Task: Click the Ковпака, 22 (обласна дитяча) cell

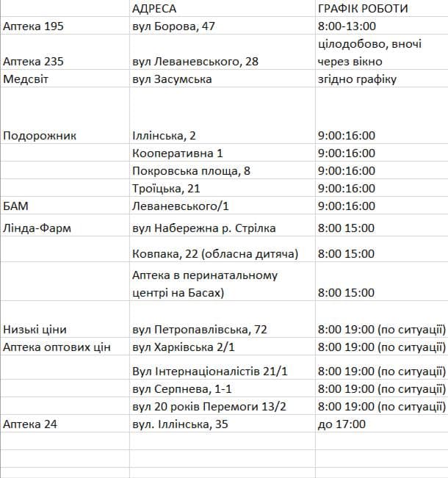Action: [223, 249]
